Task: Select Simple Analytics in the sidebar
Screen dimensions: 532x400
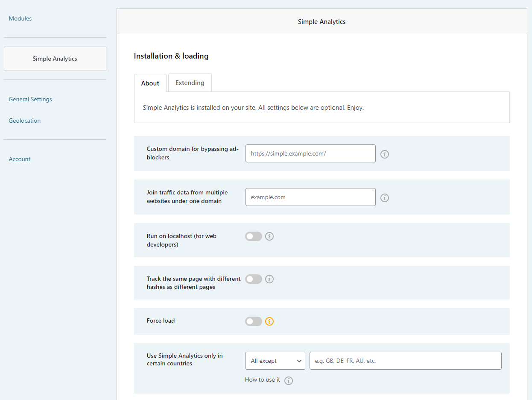Action: point(55,59)
